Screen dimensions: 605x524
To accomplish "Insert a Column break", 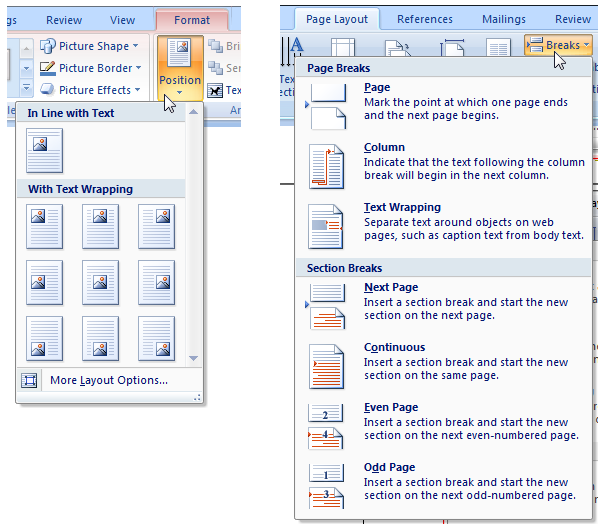I will click(x=443, y=166).
